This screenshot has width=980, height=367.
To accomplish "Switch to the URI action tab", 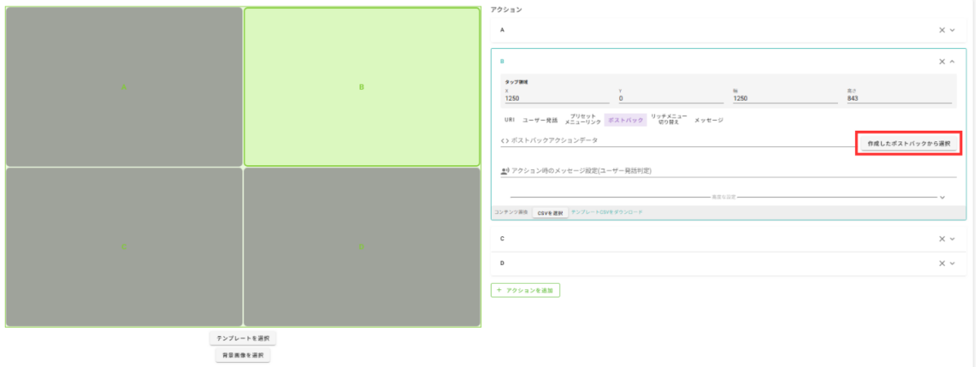I will [510, 120].
